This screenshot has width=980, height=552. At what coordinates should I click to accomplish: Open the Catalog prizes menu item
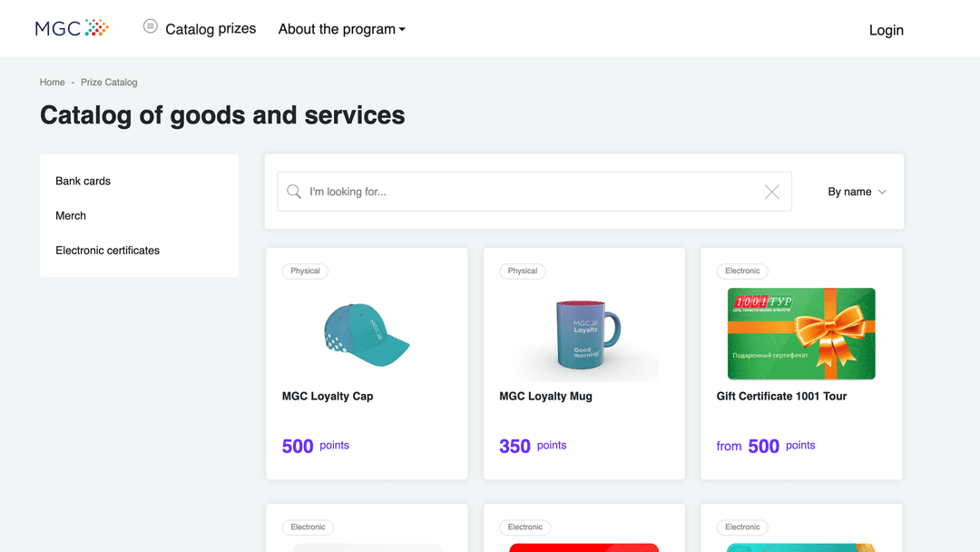(x=211, y=29)
